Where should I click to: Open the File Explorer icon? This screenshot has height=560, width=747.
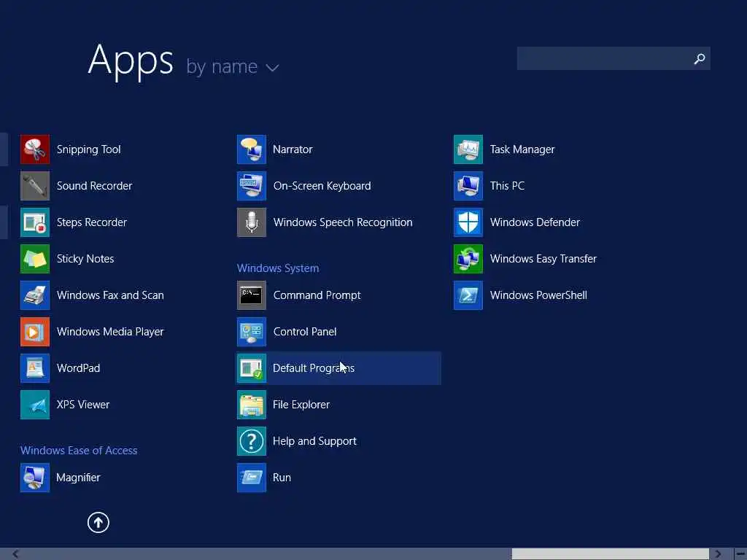(252, 405)
